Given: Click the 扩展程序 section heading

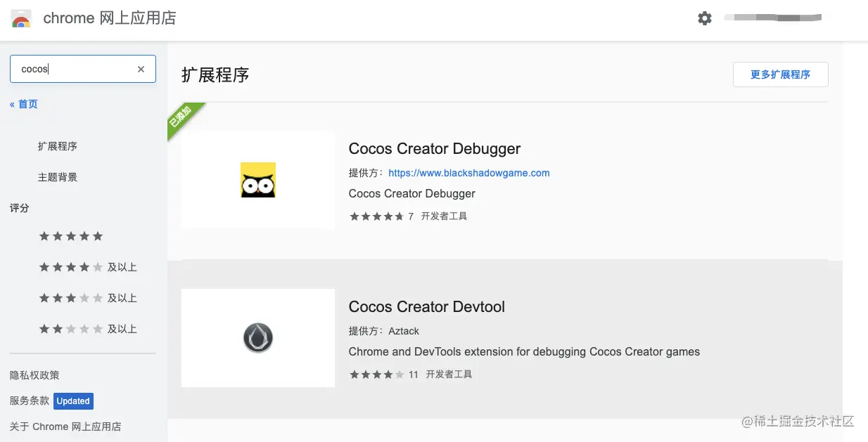Looking at the screenshot, I should coord(215,75).
